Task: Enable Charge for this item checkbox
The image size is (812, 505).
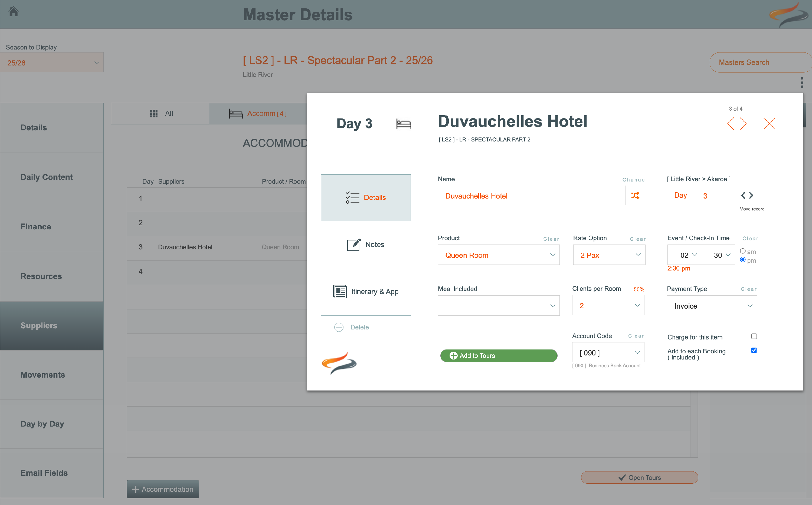Action: tap(754, 336)
